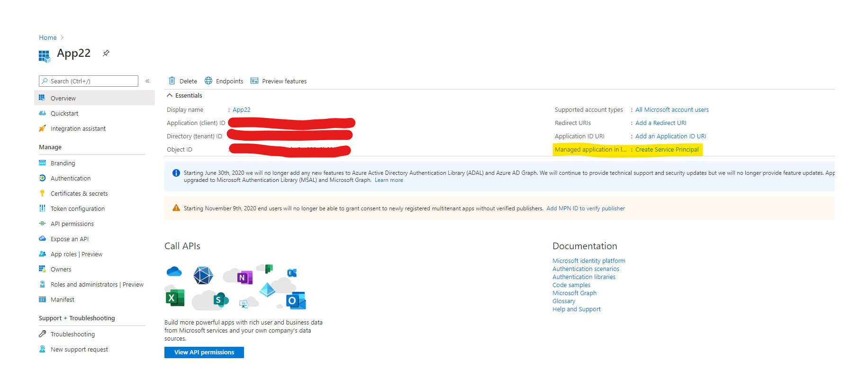
Task: Open Roles and administrators | Preview
Action: 97,284
